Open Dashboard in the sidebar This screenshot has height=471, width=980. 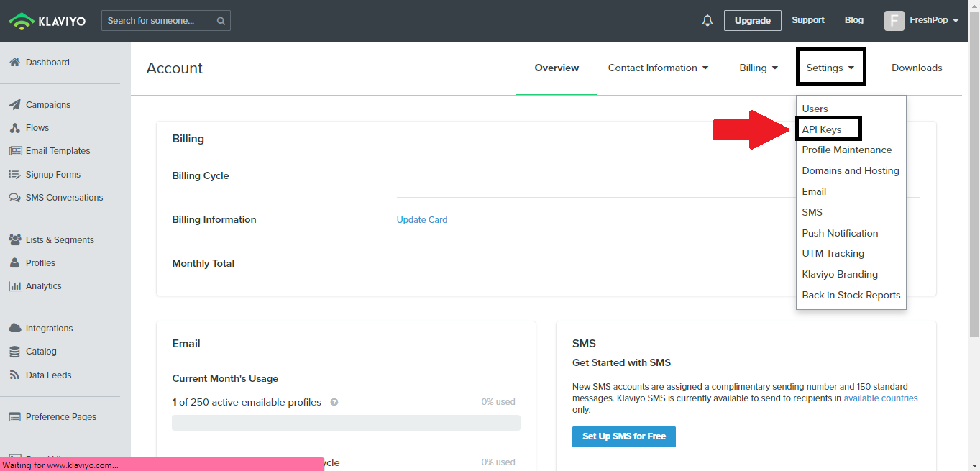[47, 63]
